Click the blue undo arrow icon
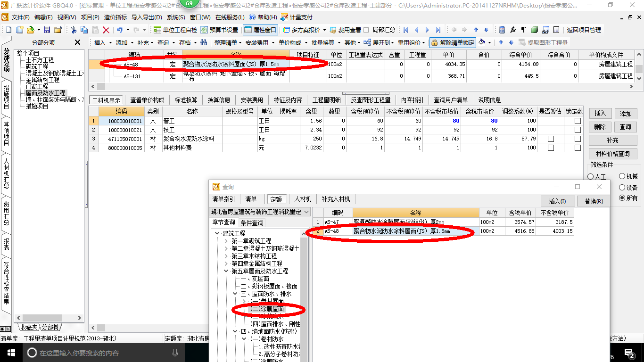 pos(120,30)
